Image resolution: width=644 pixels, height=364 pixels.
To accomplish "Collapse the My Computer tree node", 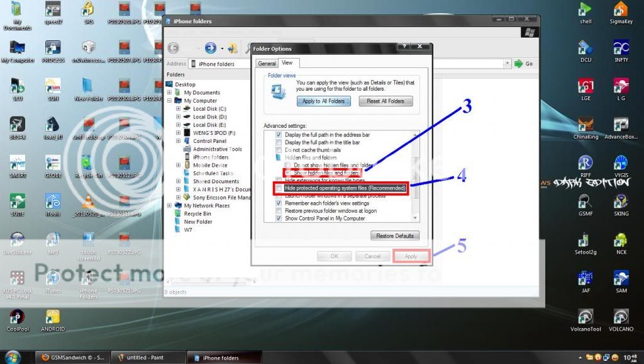I will click(169, 101).
